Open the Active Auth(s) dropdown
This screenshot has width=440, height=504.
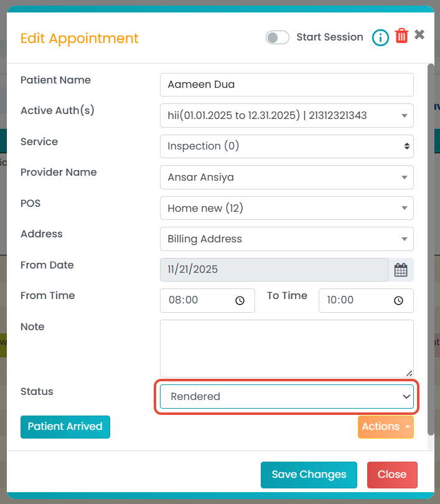[286, 115]
